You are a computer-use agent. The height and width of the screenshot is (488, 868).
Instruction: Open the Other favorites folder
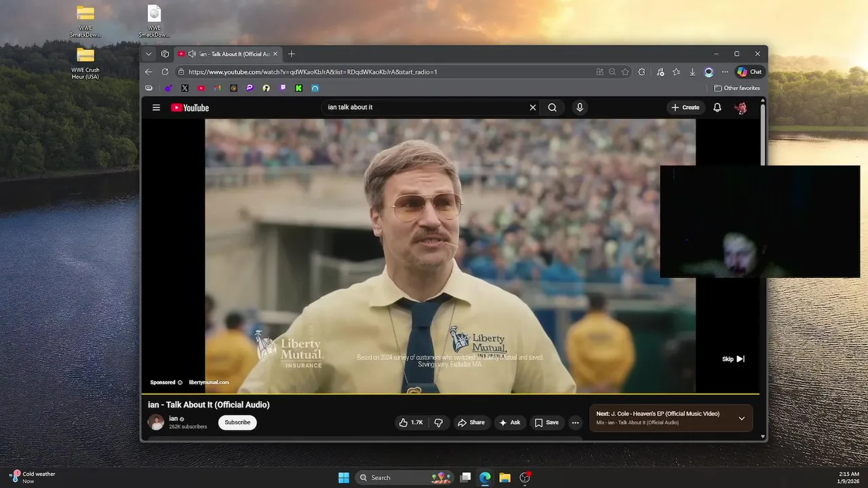click(737, 88)
